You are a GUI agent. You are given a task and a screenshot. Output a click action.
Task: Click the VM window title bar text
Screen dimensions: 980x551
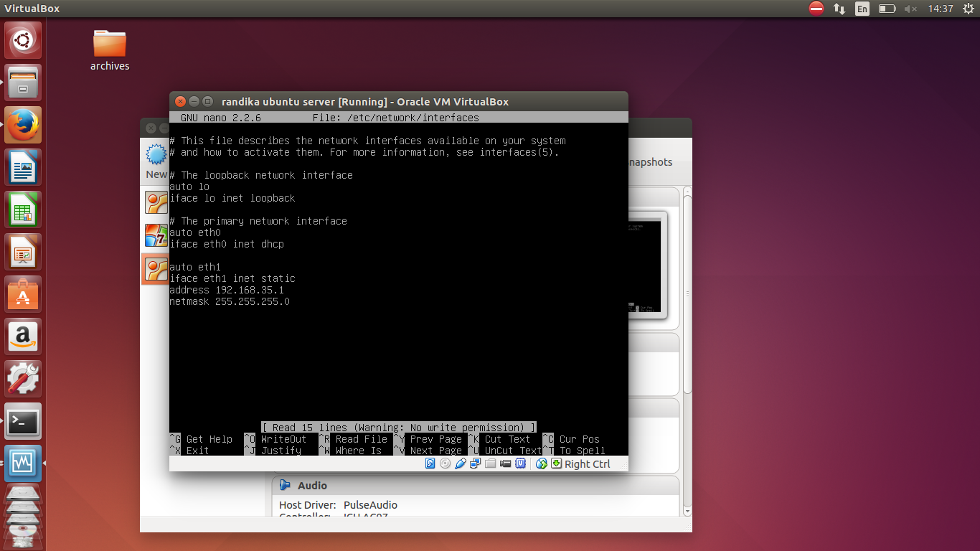(x=365, y=101)
